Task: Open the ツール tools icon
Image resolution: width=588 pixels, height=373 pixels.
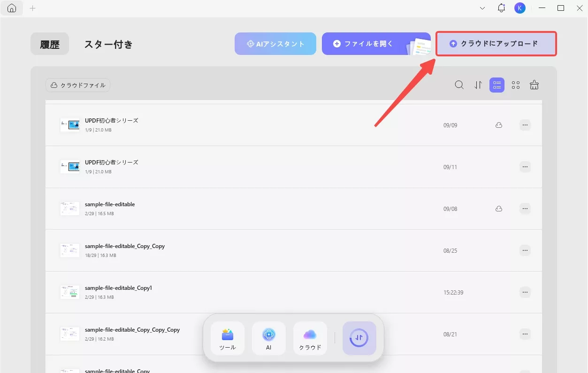Action: 228,338
